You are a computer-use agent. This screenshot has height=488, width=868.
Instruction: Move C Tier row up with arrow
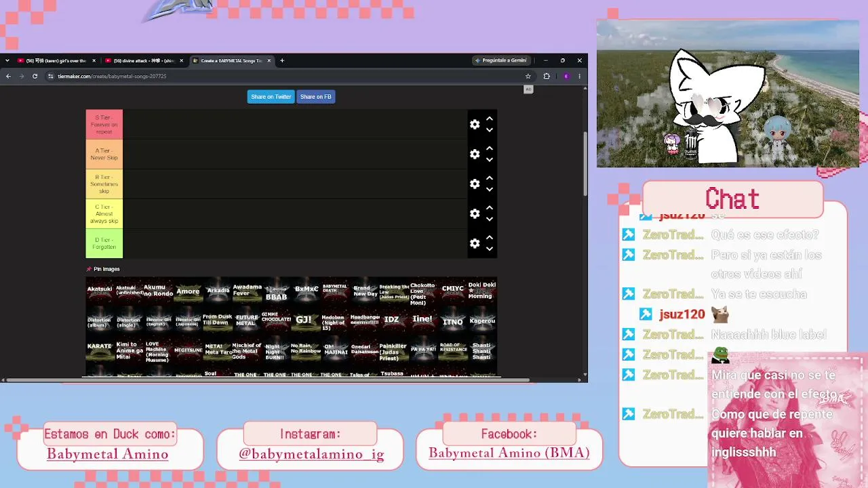(x=489, y=208)
